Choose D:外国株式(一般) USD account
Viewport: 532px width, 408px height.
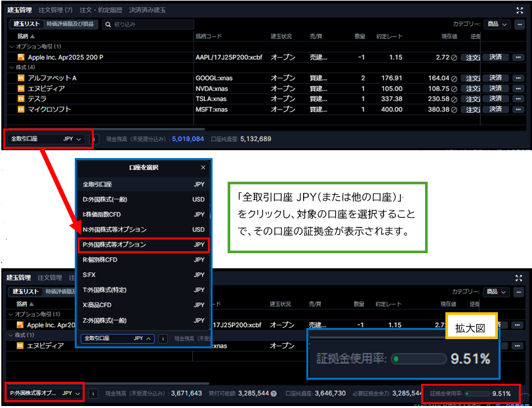pos(144,199)
